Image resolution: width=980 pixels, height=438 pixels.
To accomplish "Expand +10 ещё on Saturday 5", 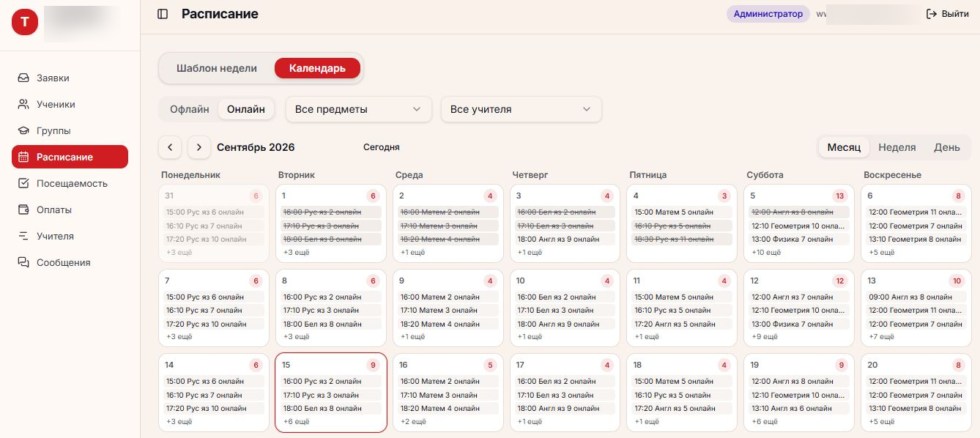I will tap(766, 253).
